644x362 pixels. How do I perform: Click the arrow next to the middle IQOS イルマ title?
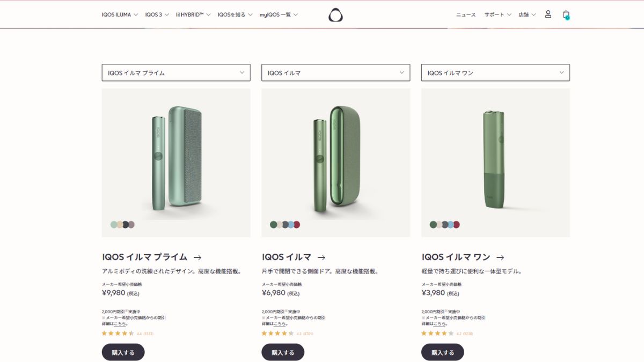pos(321,257)
